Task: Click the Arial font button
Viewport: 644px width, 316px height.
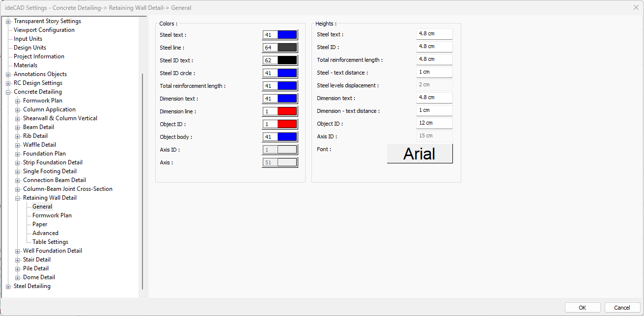Action: point(420,154)
